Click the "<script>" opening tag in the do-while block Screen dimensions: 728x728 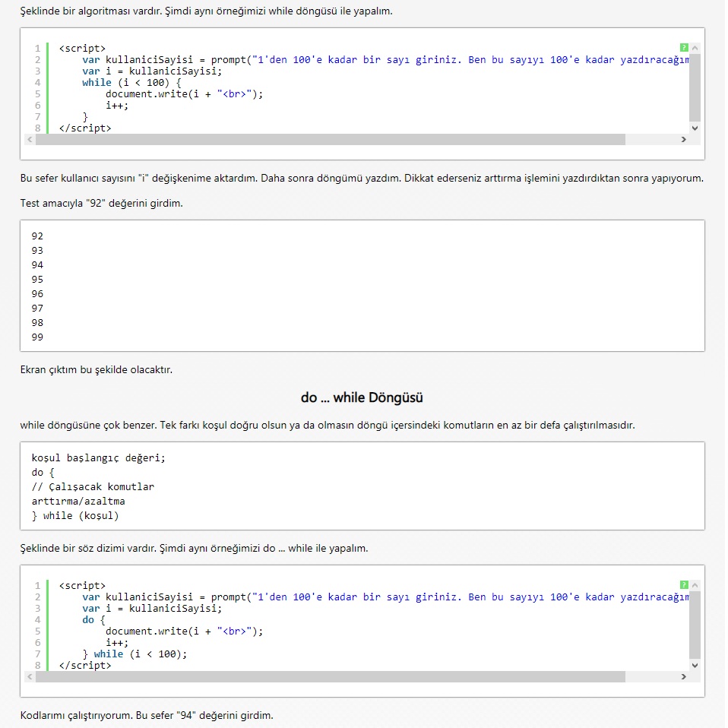click(82, 585)
